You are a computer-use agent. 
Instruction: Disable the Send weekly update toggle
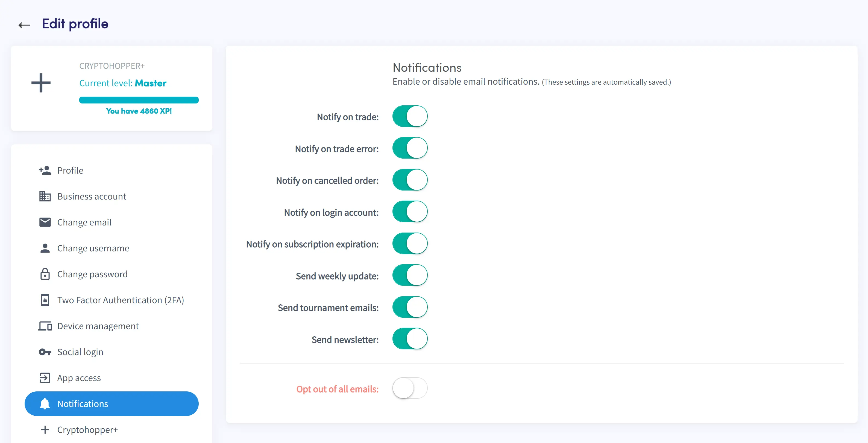[x=409, y=276]
